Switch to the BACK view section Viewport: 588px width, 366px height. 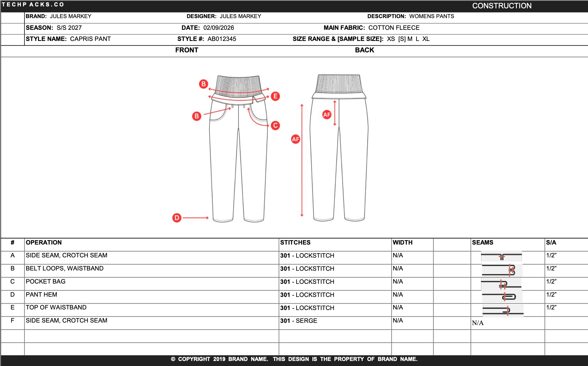364,50
